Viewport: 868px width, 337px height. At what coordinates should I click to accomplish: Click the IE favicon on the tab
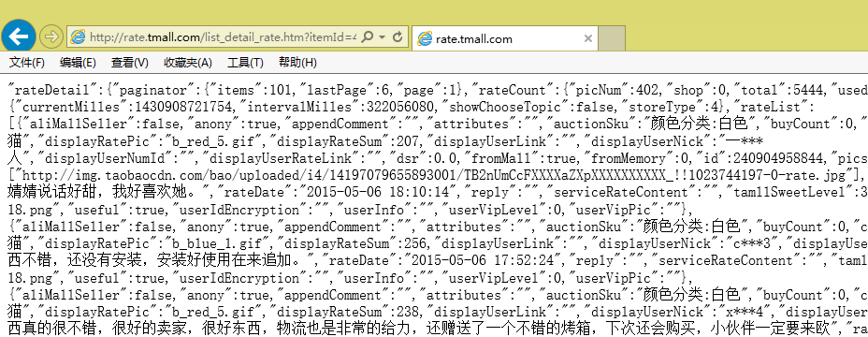425,38
